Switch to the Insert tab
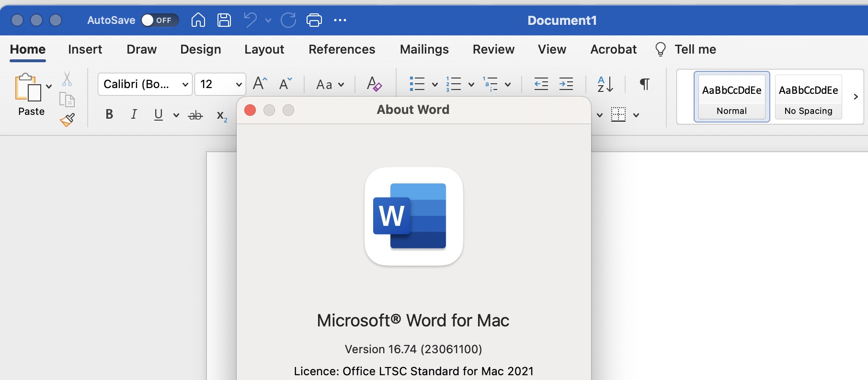Screen dimensions: 868x380 point(85,49)
